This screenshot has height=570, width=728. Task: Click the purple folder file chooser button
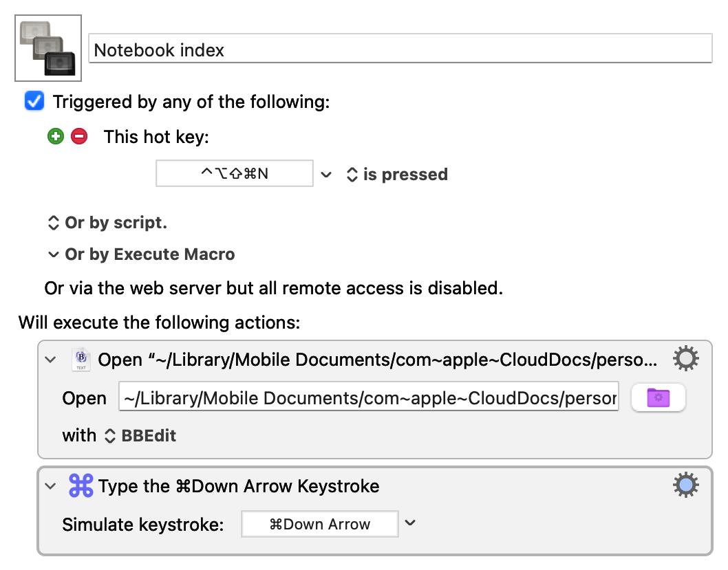coord(658,397)
